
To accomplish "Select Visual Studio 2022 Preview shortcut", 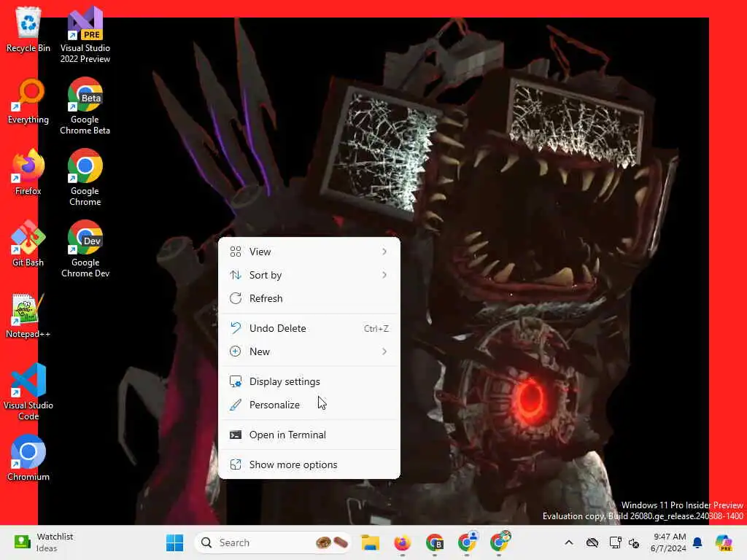I will point(85,34).
